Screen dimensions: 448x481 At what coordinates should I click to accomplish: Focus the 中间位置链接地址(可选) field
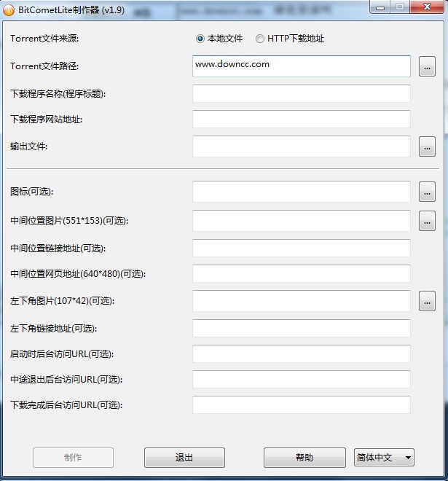301,249
